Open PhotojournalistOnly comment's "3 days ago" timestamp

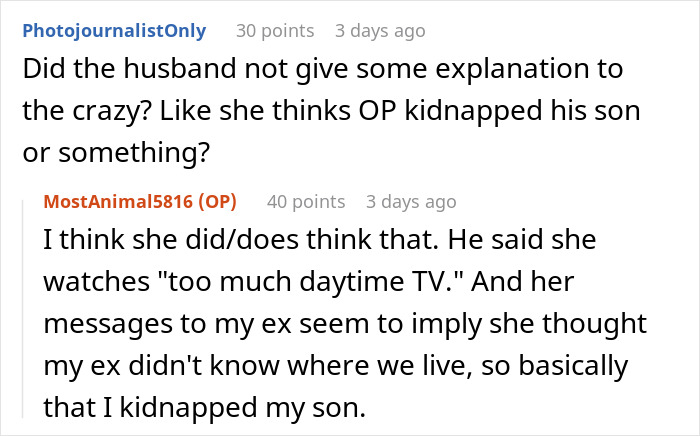(x=380, y=30)
